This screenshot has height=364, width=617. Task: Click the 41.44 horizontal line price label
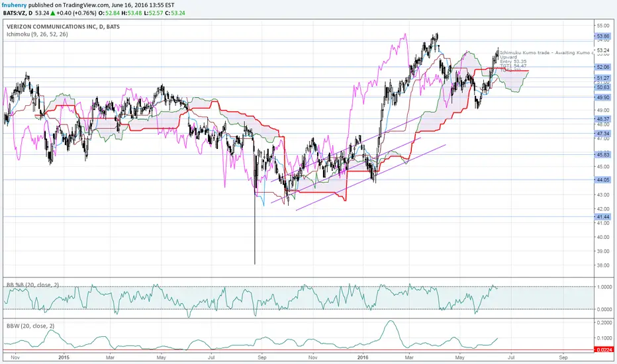click(603, 217)
